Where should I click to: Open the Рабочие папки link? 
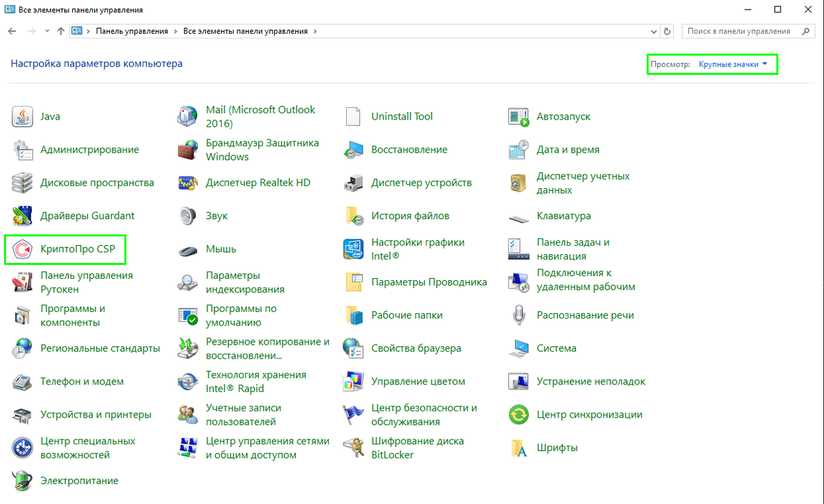tap(407, 315)
